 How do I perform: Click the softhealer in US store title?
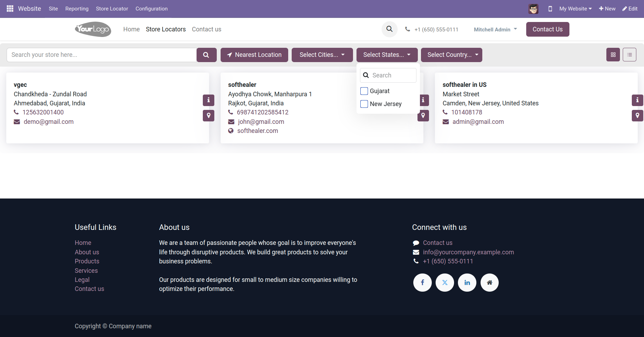[x=465, y=85]
